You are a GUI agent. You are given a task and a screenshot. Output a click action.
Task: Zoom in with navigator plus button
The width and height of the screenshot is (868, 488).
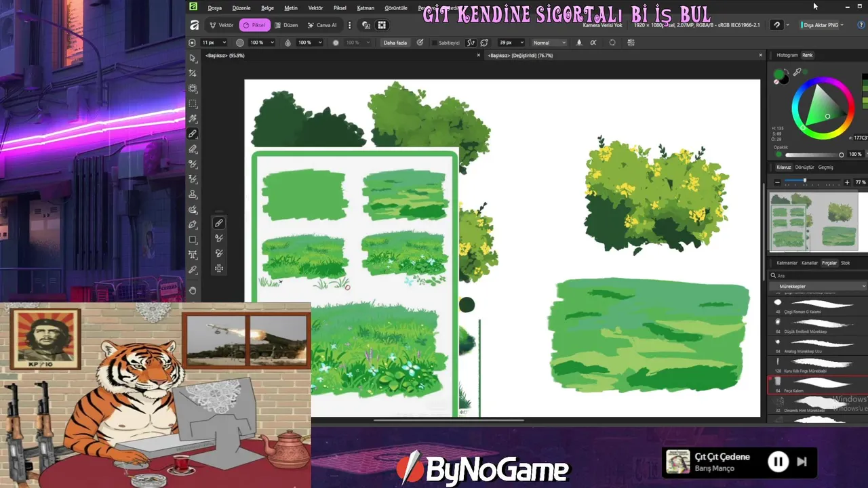point(847,182)
